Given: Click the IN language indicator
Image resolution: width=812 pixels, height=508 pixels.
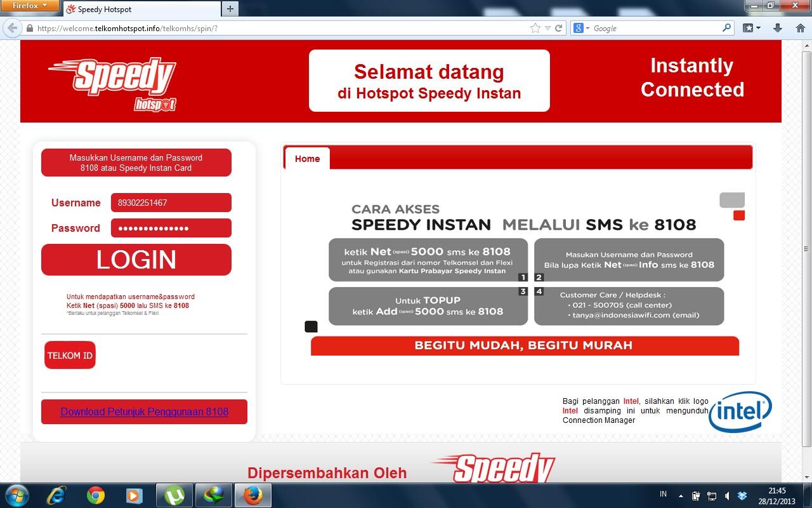Looking at the screenshot, I should [x=664, y=494].
